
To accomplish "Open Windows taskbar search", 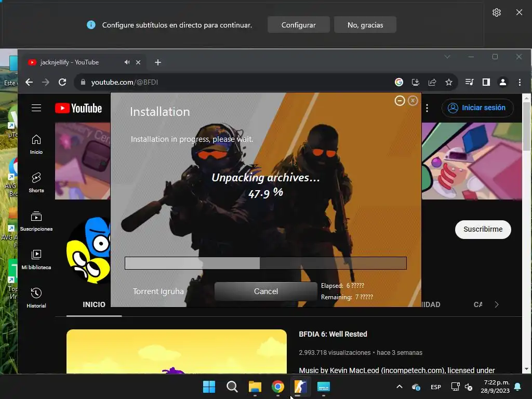I will tap(232, 387).
